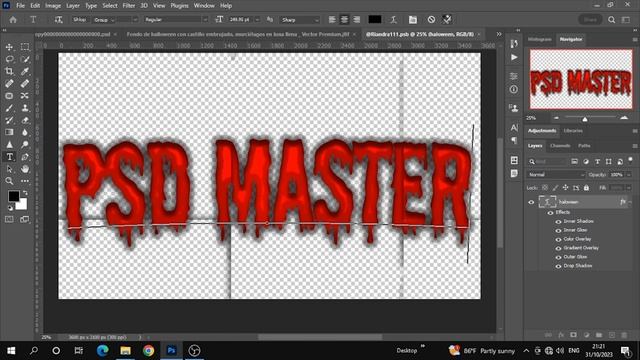Select the Eyedropper tool
640x360 pixels.
coord(25,71)
